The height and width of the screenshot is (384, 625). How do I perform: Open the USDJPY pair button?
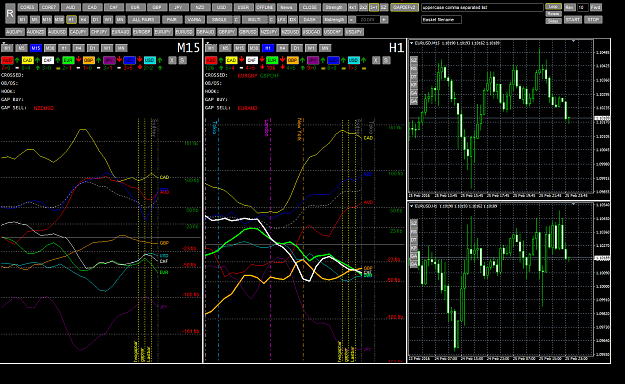(x=354, y=32)
